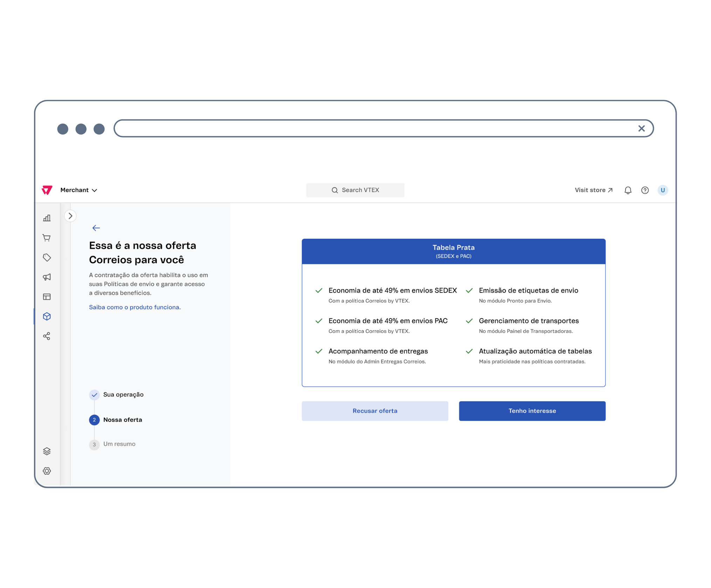The height and width of the screenshot is (588, 711).
Task: Open the dashboard bar chart icon
Action: pos(47,218)
